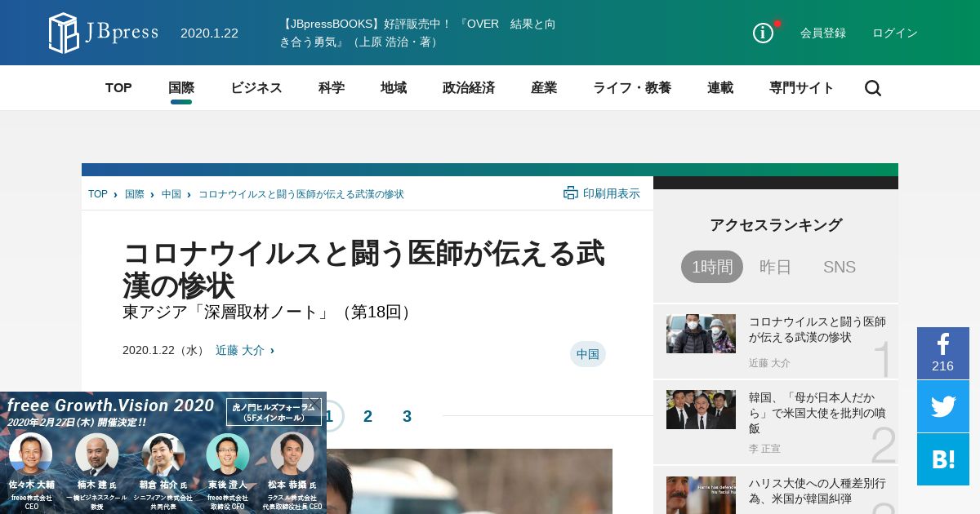The height and width of the screenshot is (514, 980).
Task: Open the information notice icon
Action: coord(763,33)
